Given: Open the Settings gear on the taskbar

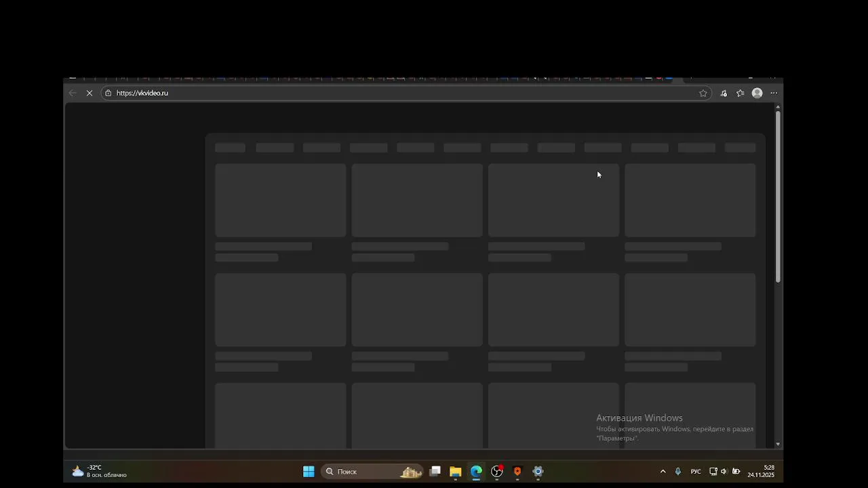Looking at the screenshot, I should pos(538,472).
